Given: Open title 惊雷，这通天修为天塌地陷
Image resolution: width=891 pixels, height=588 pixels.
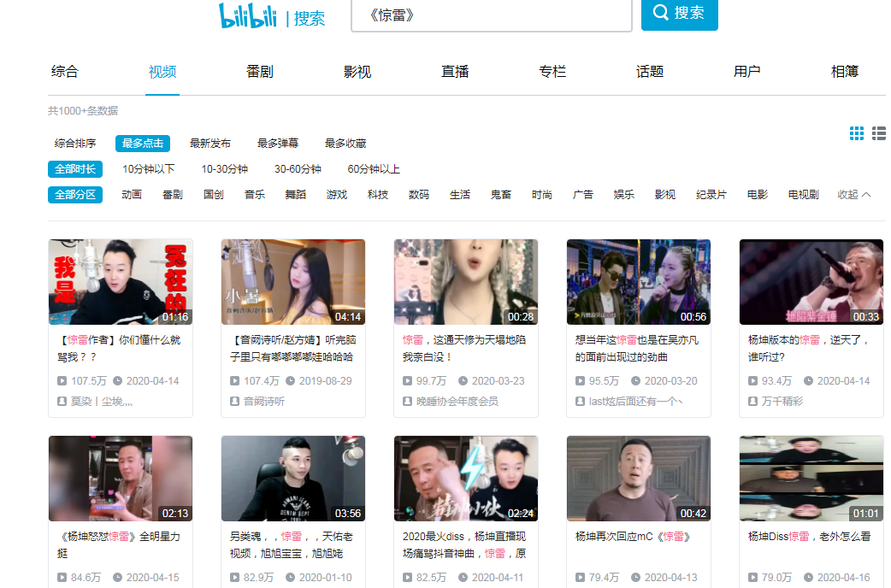Looking at the screenshot, I should point(464,348).
